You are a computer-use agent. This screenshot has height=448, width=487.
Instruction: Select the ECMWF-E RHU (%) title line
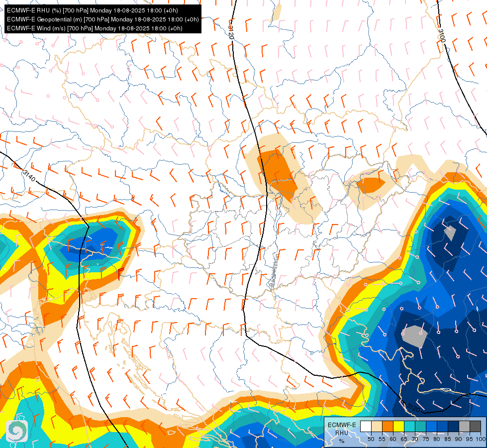coord(92,10)
